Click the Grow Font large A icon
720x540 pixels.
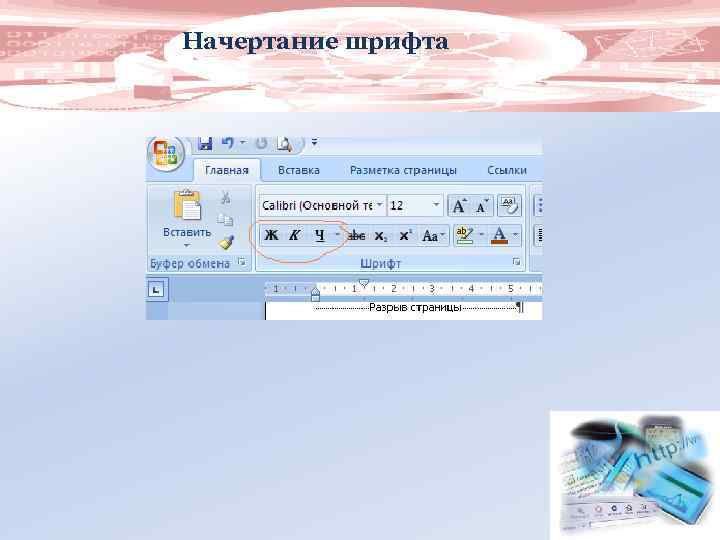coord(459,206)
